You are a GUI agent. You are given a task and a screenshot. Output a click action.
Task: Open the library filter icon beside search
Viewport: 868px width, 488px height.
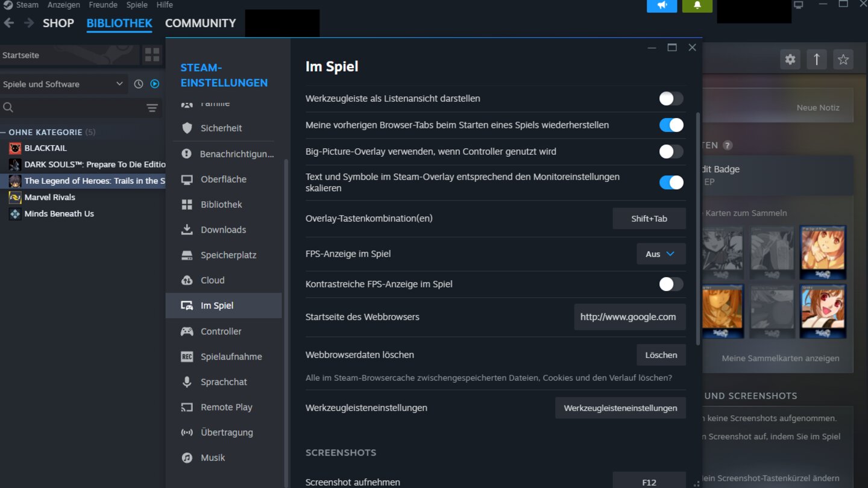click(x=152, y=107)
